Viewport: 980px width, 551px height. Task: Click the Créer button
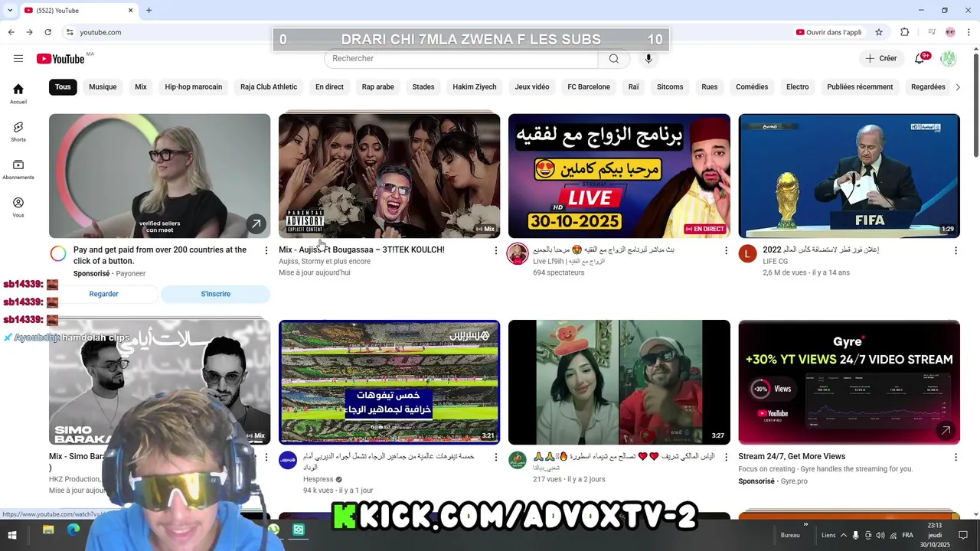point(880,59)
